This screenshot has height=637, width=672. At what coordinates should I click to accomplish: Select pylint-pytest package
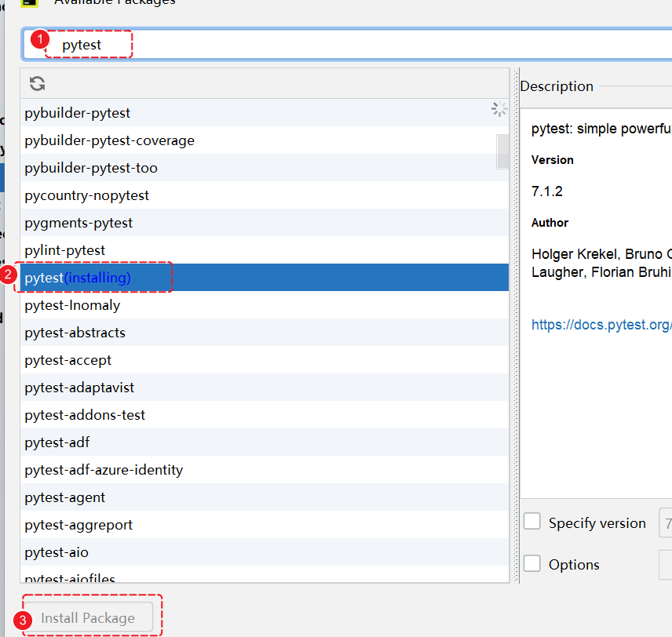click(264, 249)
